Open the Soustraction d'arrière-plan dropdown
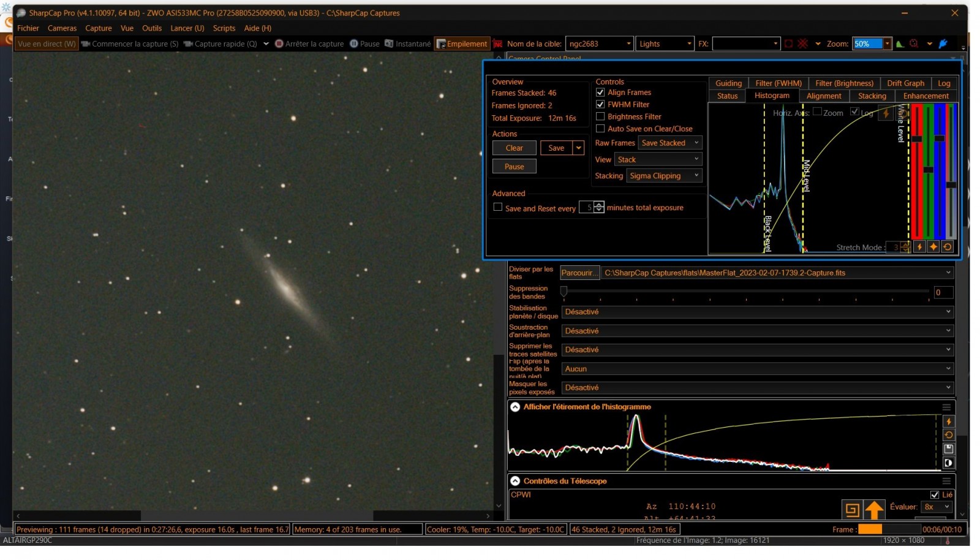980x560 pixels. pos(758,331)
